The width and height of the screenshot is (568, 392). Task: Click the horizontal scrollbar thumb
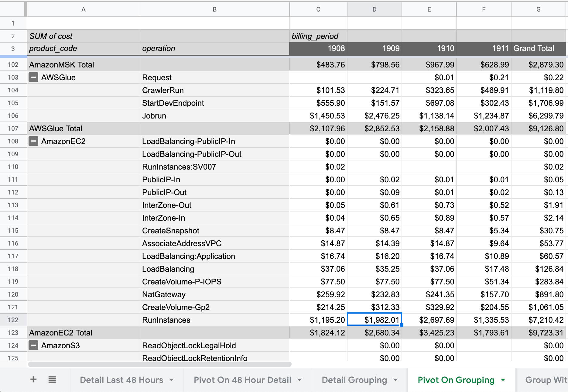pyautogui.click(x=159, y=364)
